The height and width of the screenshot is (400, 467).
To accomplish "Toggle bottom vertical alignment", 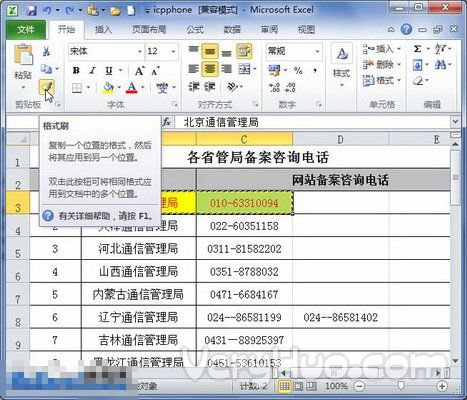I will point(226,52).
